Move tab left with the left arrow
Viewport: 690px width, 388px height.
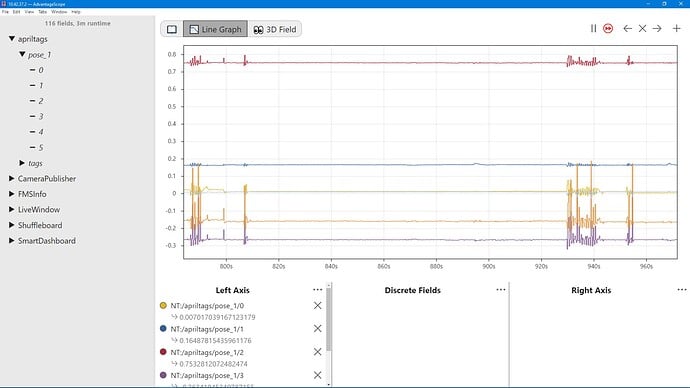[628, 29]
